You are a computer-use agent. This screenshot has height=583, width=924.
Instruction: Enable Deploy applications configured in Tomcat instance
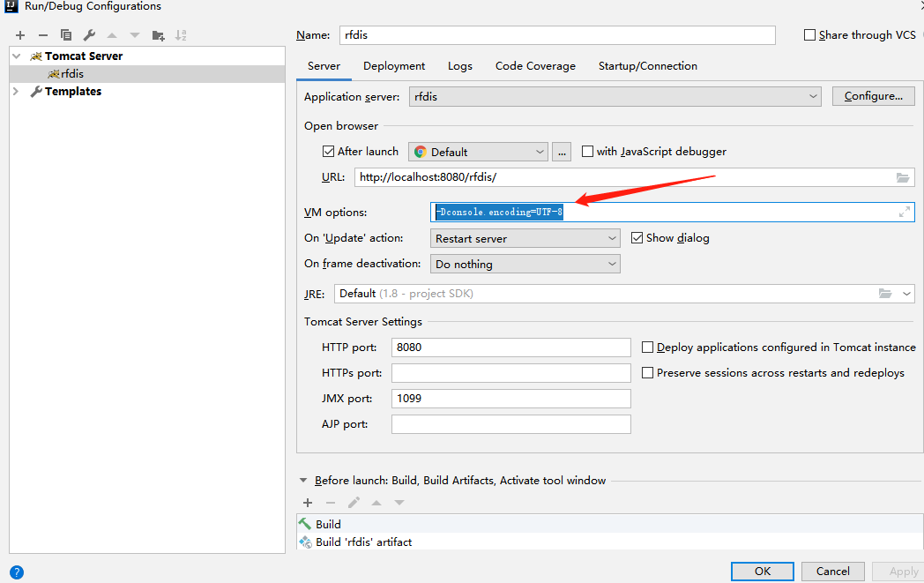point(647,348)
